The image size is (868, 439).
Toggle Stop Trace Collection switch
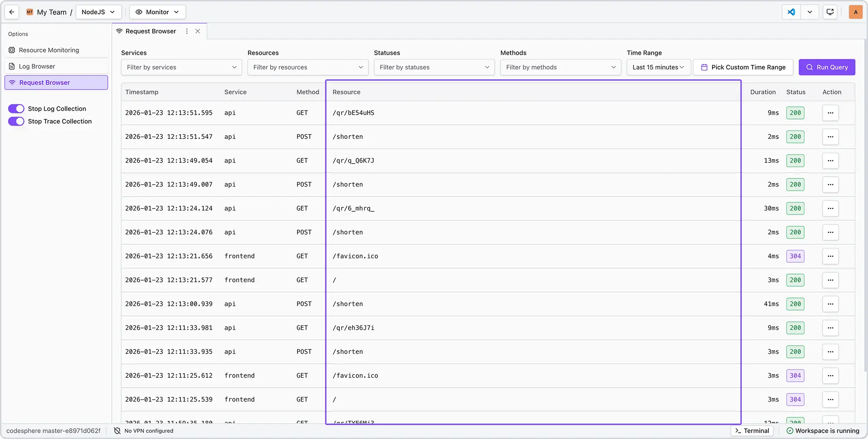coord(16,121)
